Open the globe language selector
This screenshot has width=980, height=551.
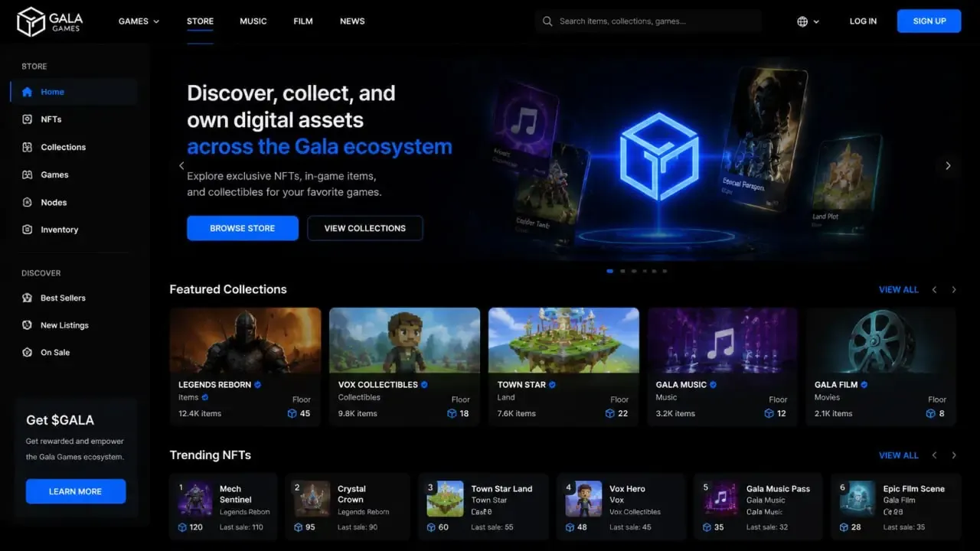click(808, 21)
